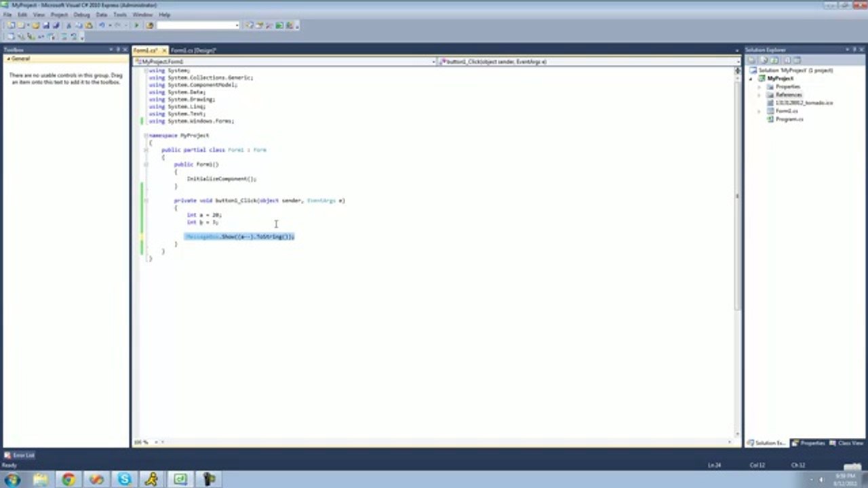
Task: Open the File menu
Action: 7,14
